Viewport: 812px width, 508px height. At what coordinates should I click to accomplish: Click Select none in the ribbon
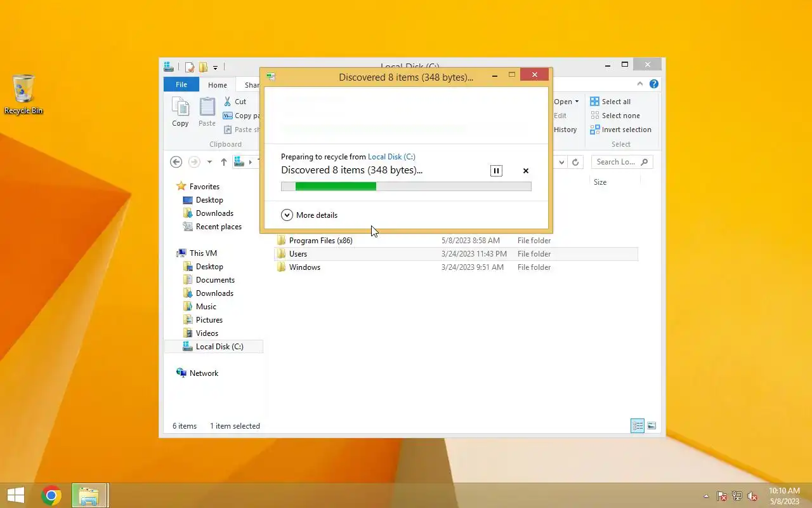tap(615, 116)
